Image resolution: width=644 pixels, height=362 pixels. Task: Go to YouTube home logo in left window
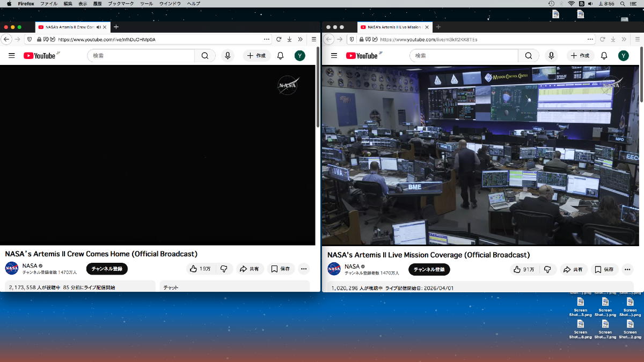pyautogui.click(x=39, y=56)
